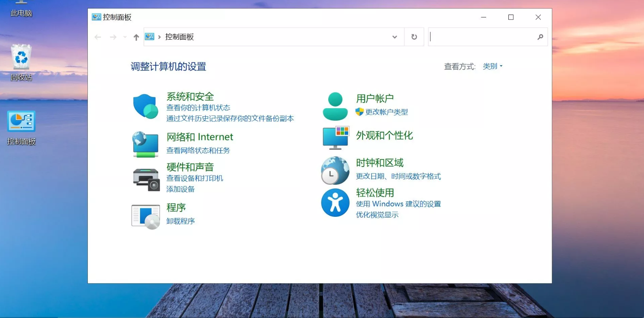Screen dimensions: 644x318
Task: Open the 外观和个性化 category link
Action: 385,135
